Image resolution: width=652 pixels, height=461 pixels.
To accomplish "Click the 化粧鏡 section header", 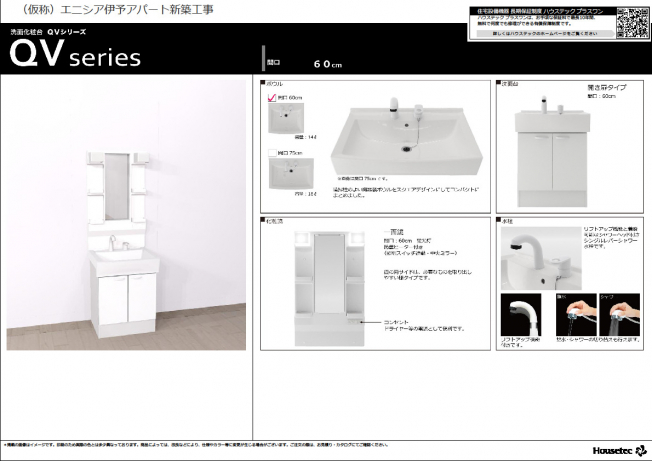I will coord(274,218).
